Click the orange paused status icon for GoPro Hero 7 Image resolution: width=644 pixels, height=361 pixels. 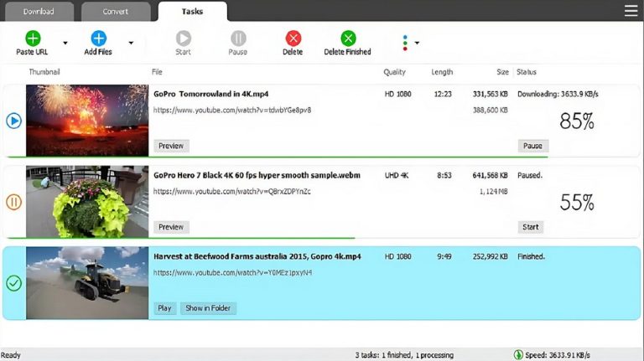coord(14,202)
